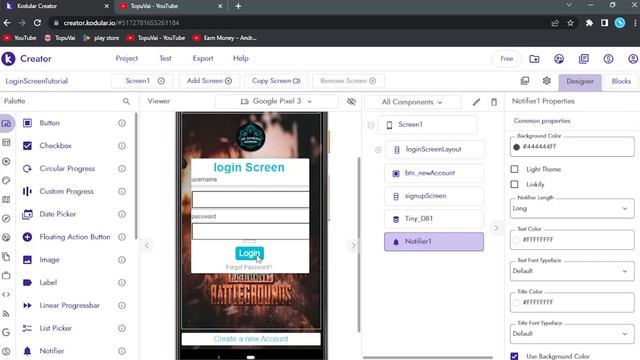This screenshot has height=360, width=640.
Task: Open info for Date Picker component
Action: [x=122, y=214]
